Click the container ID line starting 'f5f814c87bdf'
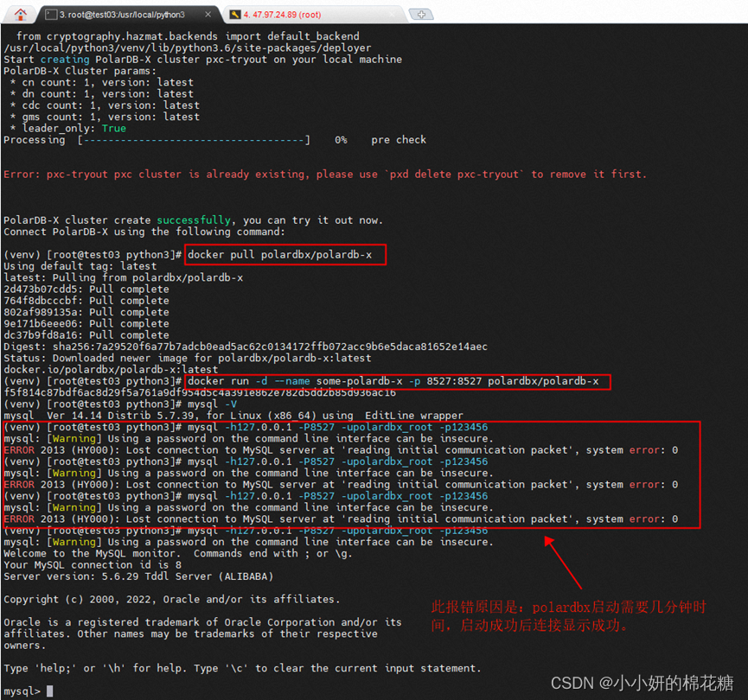Image resolution: width=748 pixels, height=700 pixels. (x=200, y=392)
